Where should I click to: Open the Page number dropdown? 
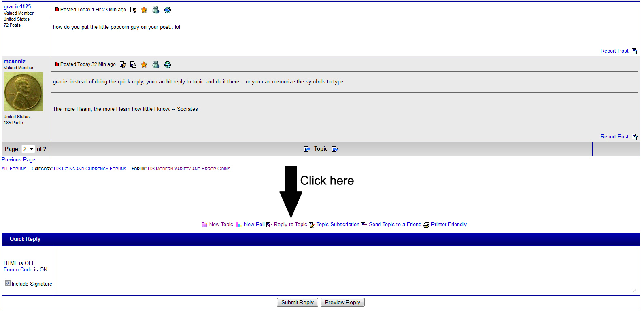click(x=28, y=149)
